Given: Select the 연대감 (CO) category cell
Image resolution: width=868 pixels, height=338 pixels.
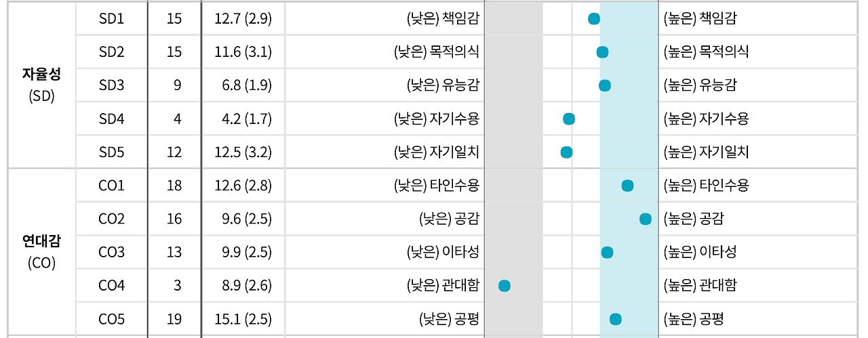Looking at the screenshot, I should point(41,252).
